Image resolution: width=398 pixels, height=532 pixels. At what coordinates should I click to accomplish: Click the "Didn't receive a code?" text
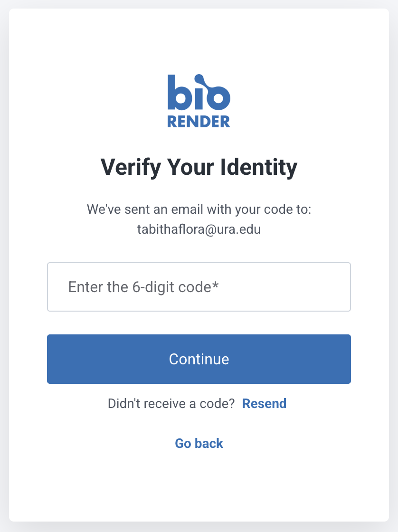pos(171,404)
